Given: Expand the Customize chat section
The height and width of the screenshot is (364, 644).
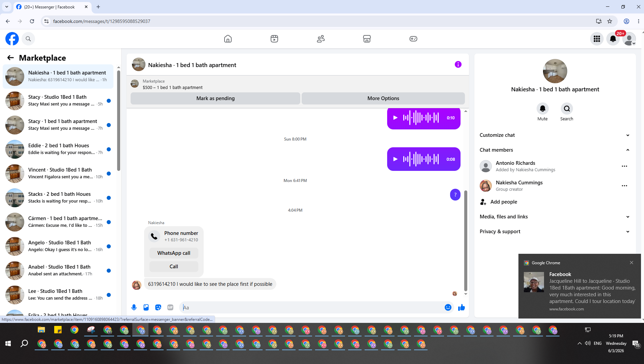Looking at the screenshot, I should [555, 135].
